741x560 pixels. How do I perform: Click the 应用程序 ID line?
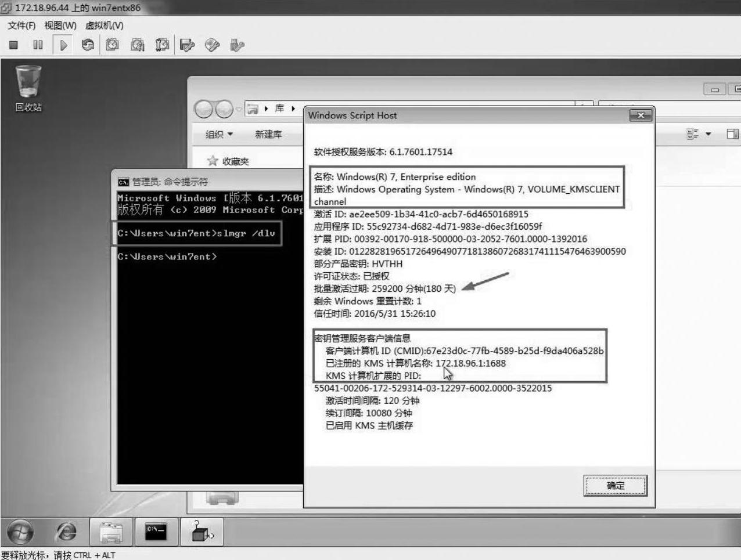click(x=428, y=226)
